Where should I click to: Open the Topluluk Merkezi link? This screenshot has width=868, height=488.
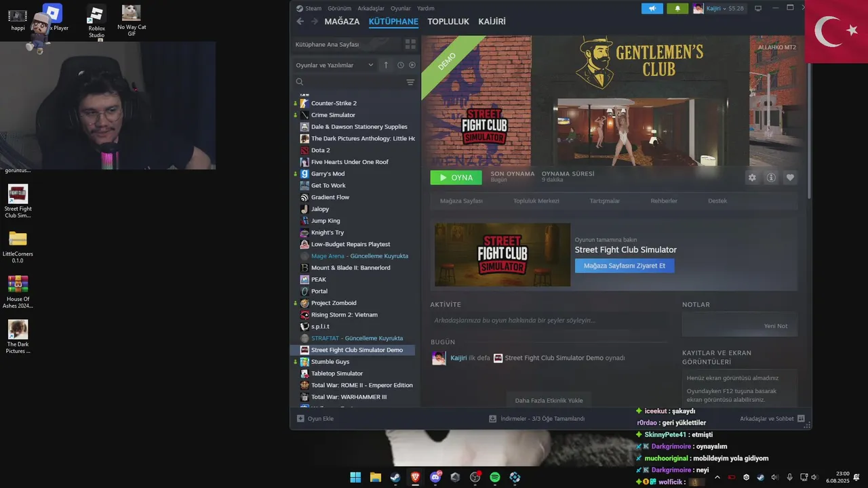click(x=536, y=201)
